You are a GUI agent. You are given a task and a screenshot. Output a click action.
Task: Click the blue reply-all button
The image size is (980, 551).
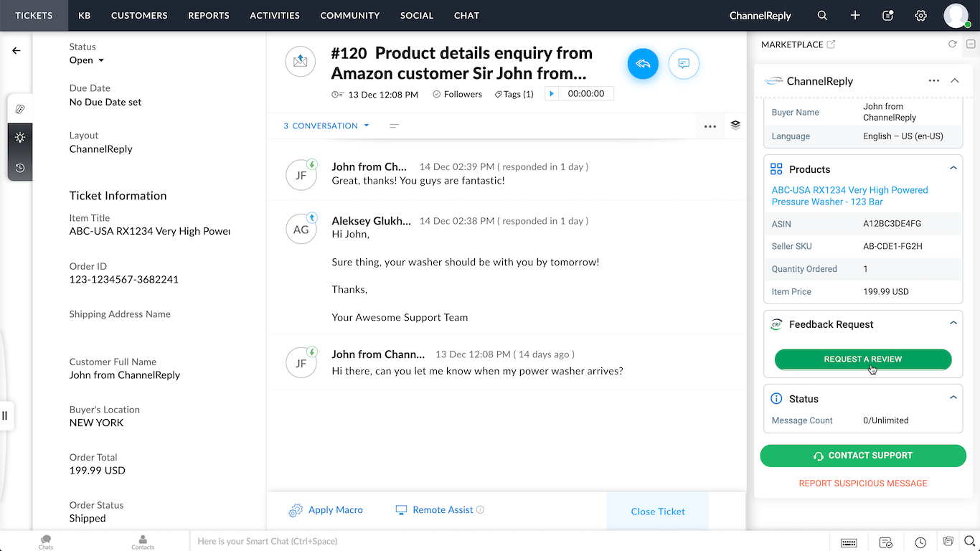coord(643,64)
